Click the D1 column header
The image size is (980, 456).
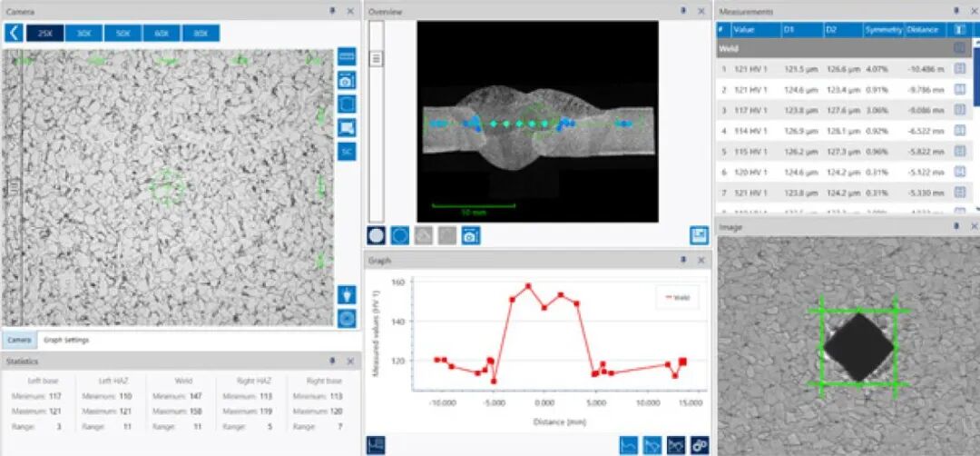tap(801, 29)
